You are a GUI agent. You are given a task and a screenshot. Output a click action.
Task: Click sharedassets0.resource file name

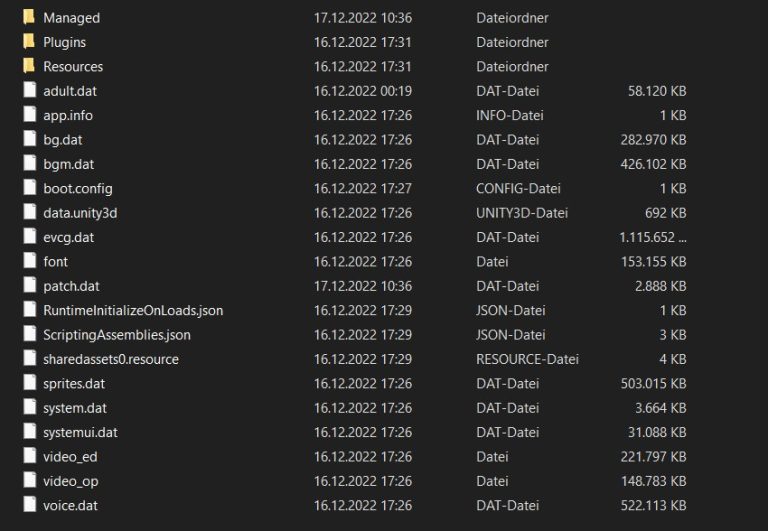click(x=110, y=359)
